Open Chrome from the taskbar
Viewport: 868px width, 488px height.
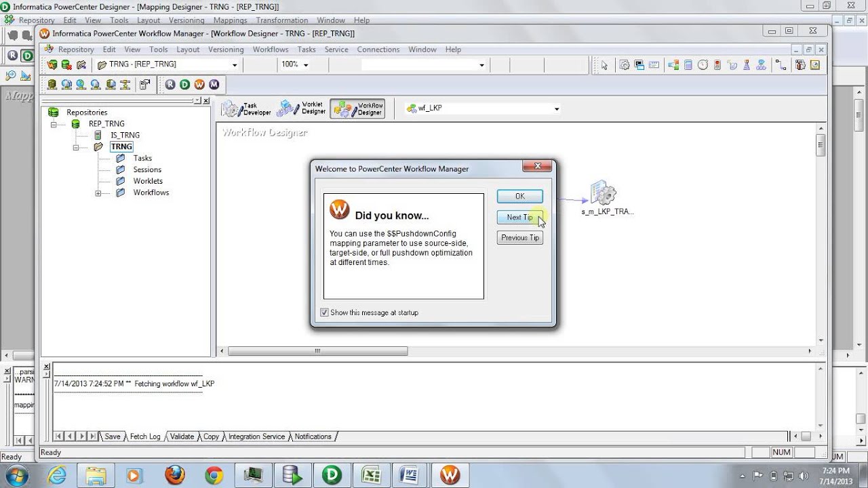pos(214,475)
